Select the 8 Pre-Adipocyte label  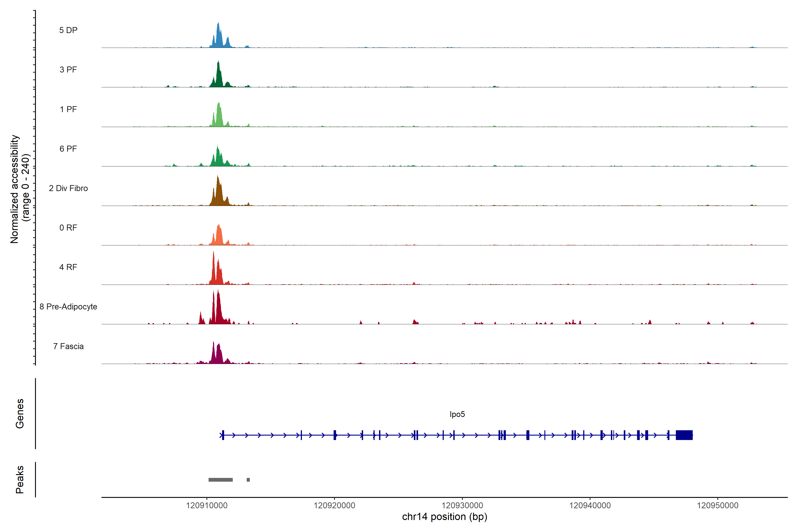(68, 307)
